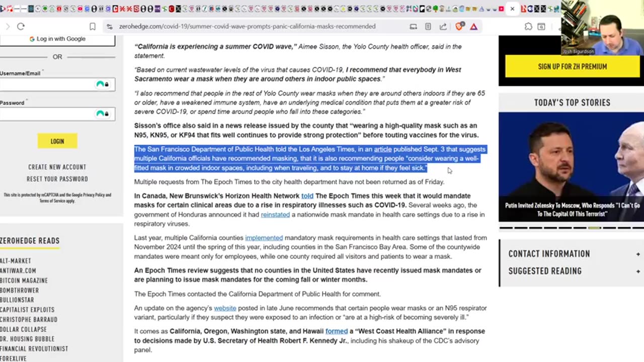Open BULLIONSTAR in ZeroHedge Reads

click(x=17, y=300)
